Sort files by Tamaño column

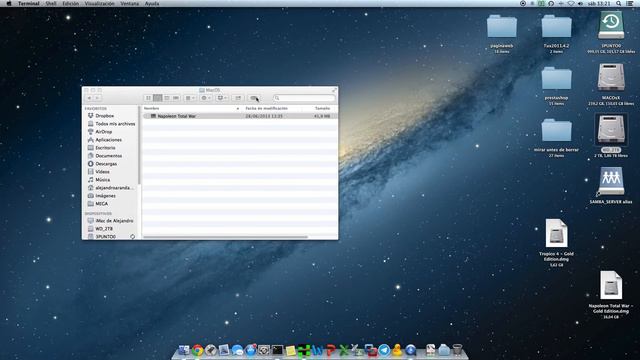322,109
